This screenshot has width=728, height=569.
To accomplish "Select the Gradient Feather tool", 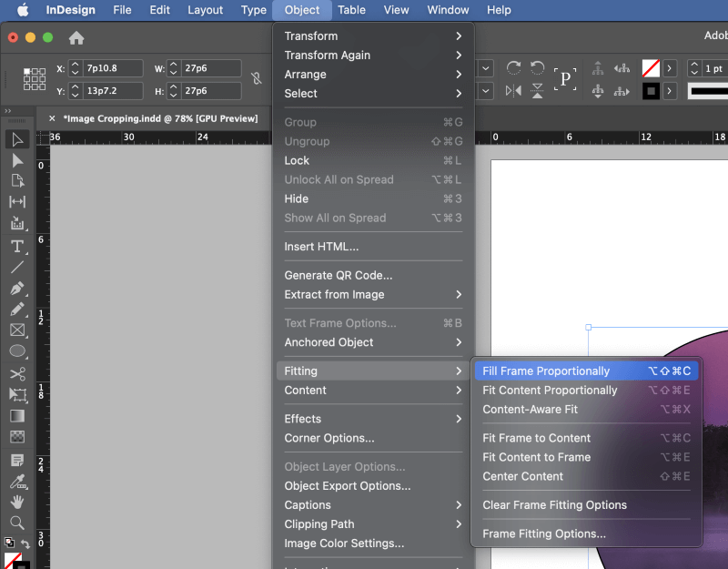I will coord(17,437).
